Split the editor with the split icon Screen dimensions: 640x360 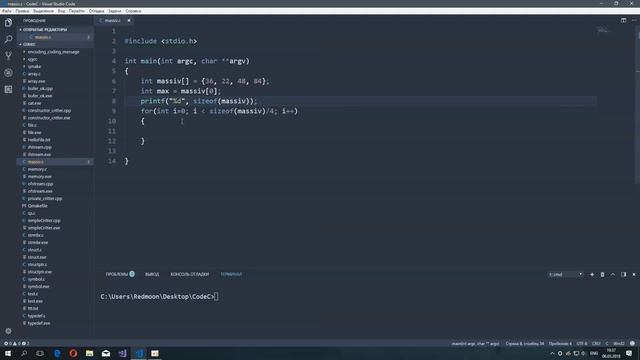pyautogui.click(x=623, y=20)
